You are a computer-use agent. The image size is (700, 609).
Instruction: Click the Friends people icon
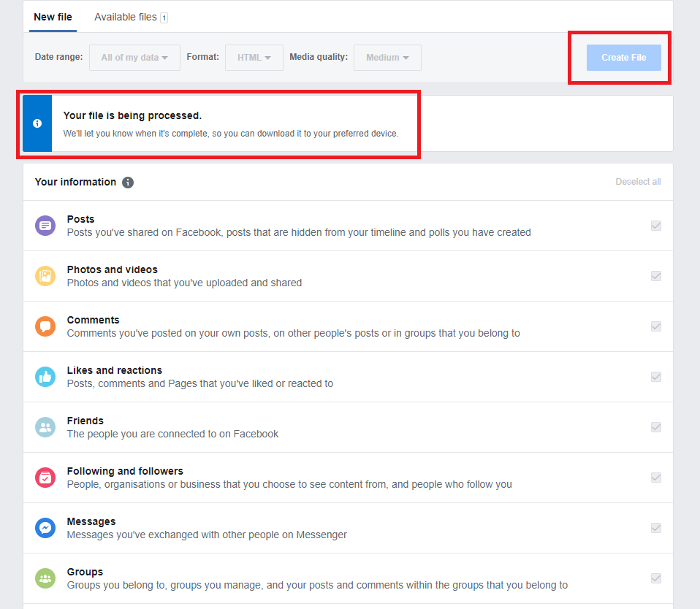[45, 427]
